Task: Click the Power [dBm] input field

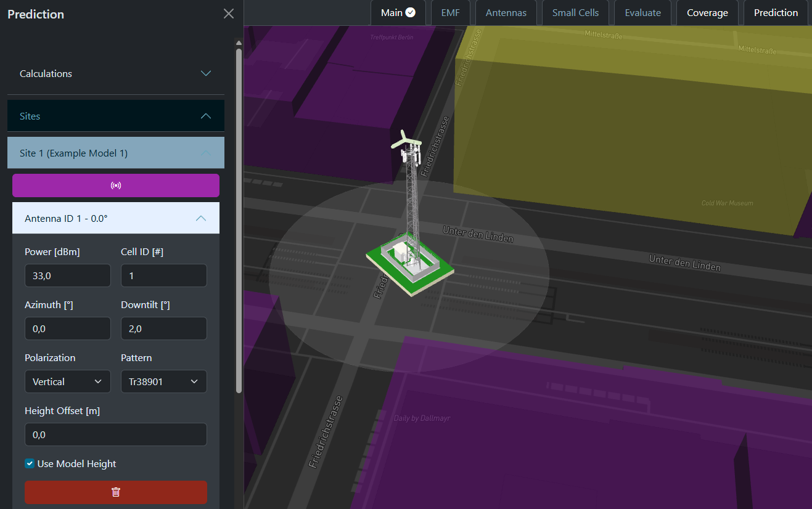Action: tap(68, 275)
